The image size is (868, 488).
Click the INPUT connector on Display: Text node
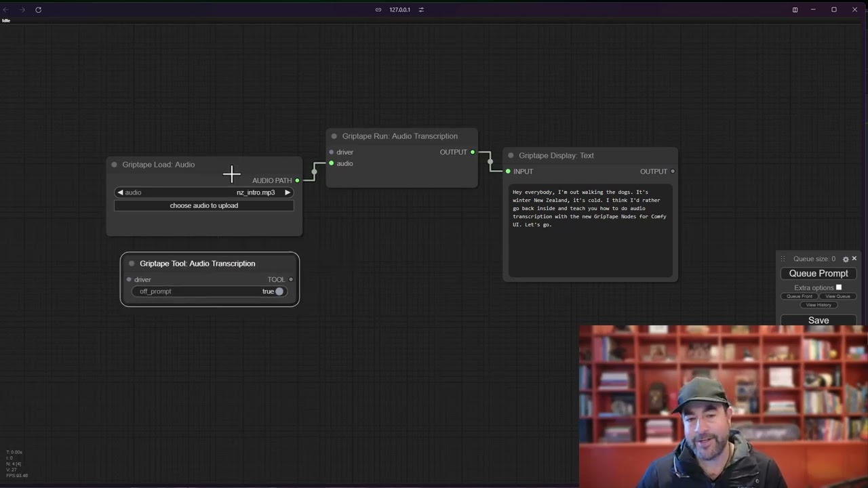click(x=508, y=171)
